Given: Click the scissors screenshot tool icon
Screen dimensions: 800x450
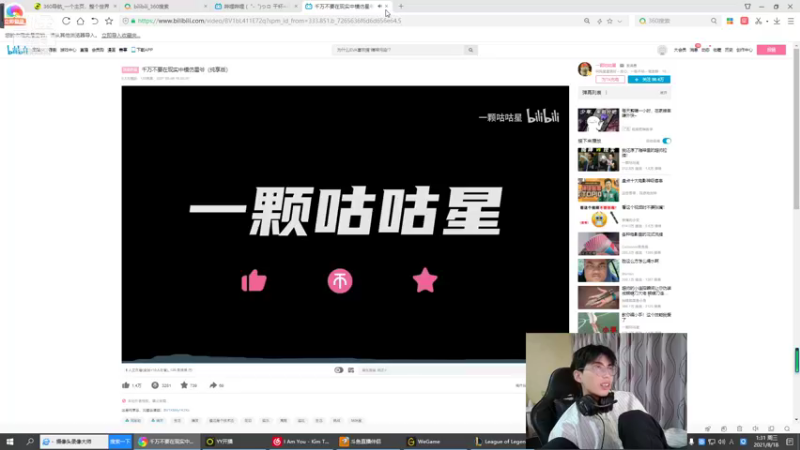Looking at the screenshot, I should point(759,21).
